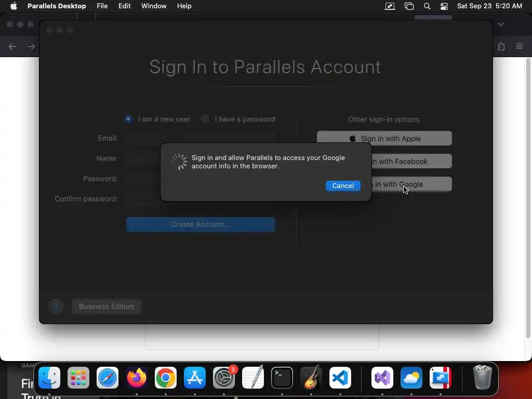
Task: Open Stage Manager window icon in menu bar
Action: pyautogui.click(x=409, y=6)
